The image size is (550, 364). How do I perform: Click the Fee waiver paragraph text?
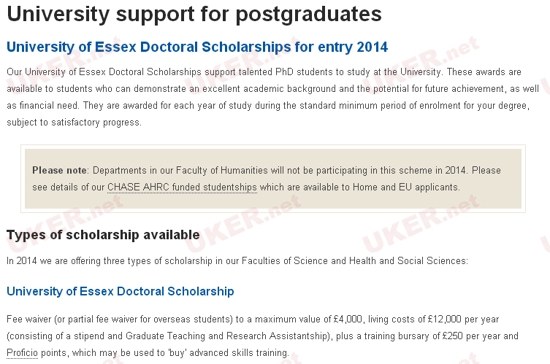(262, 336)
